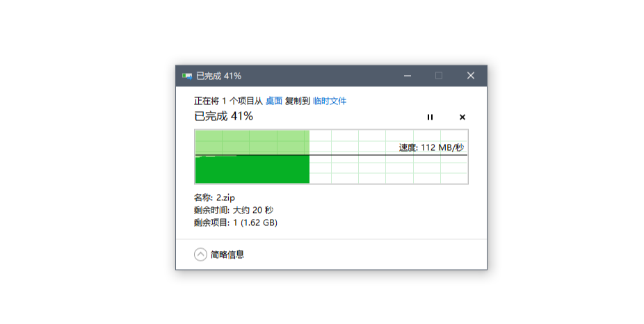Click the empty white area of the progress graph
This screenshot has height=324, width=644.
(388, 170)
